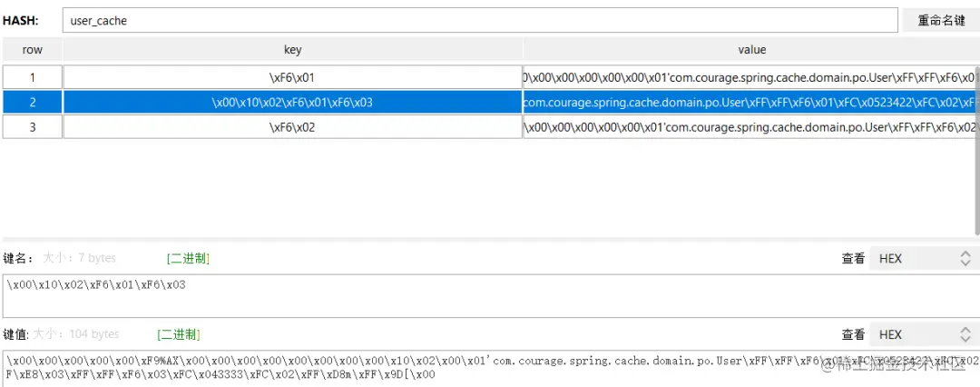Select row number 2 cell
This screenshot has height=387, width=980.
33,102
